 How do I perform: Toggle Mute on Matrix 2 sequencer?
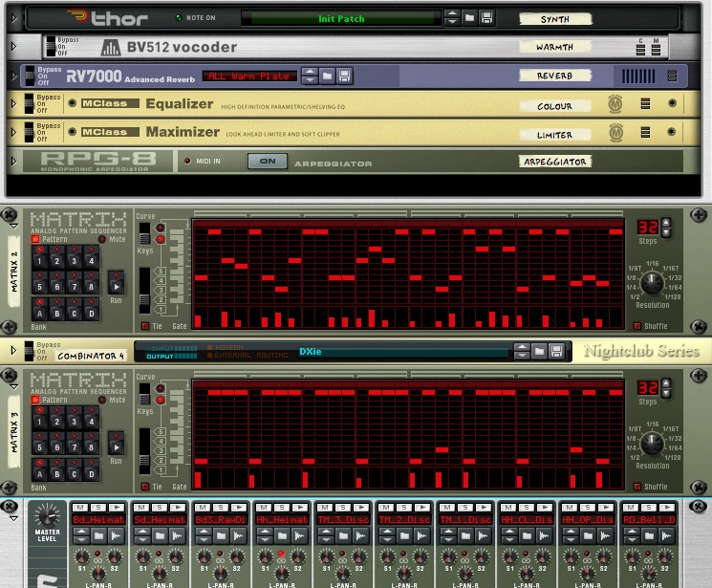(x=102, y=239)
